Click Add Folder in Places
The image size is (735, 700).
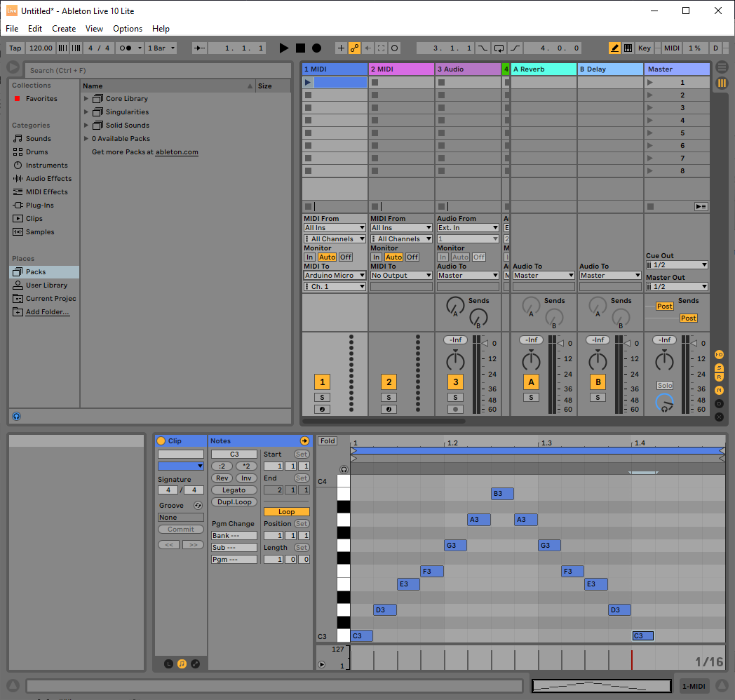(x=48, y=312)
